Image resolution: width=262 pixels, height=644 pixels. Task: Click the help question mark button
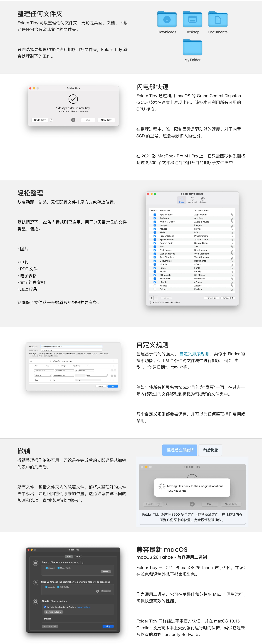click(51, 120)
